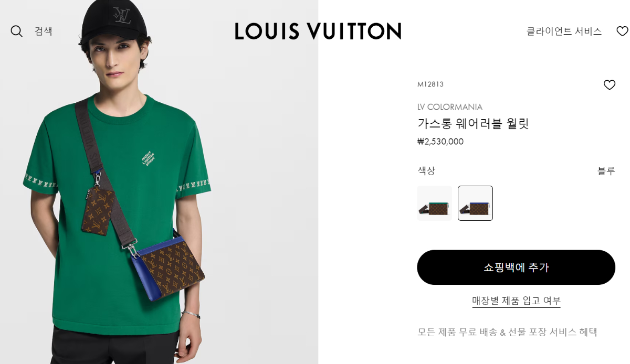Select the green color swatch thumbnail

pos(434,203)
